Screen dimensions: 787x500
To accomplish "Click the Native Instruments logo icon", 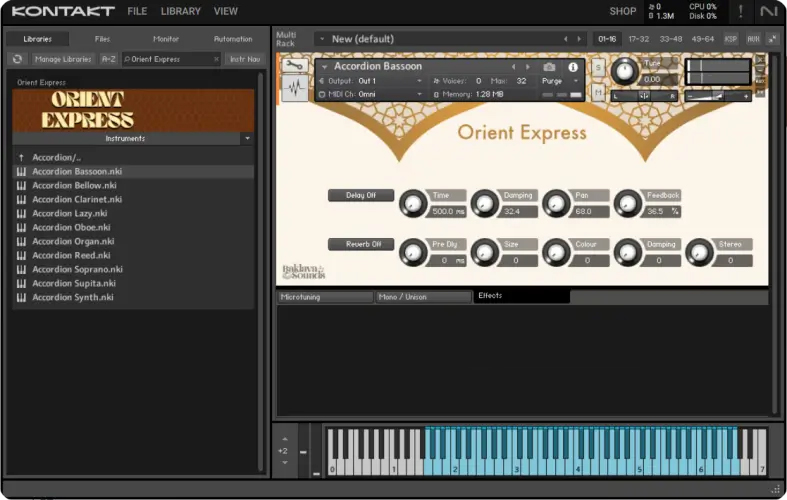I will [x=768, y=11].
